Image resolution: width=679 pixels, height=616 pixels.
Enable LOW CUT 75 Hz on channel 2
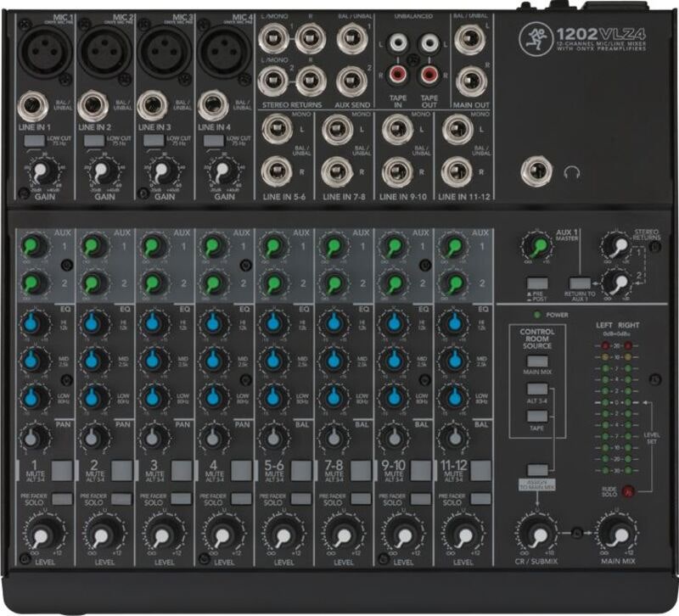[93, 140]
